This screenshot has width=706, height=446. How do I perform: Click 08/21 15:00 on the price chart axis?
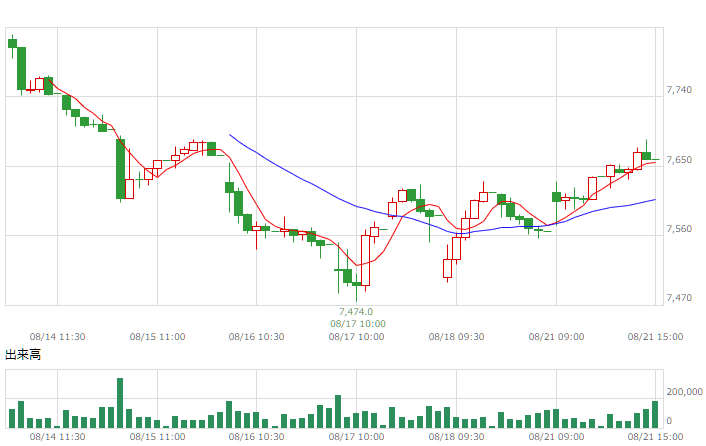tap(655, 337)
